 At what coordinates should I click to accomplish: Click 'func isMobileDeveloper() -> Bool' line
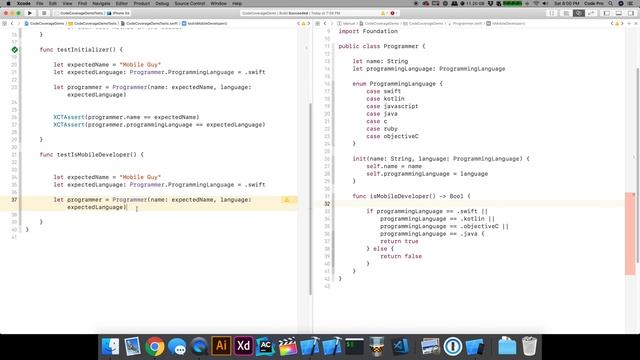pos(411,196)
